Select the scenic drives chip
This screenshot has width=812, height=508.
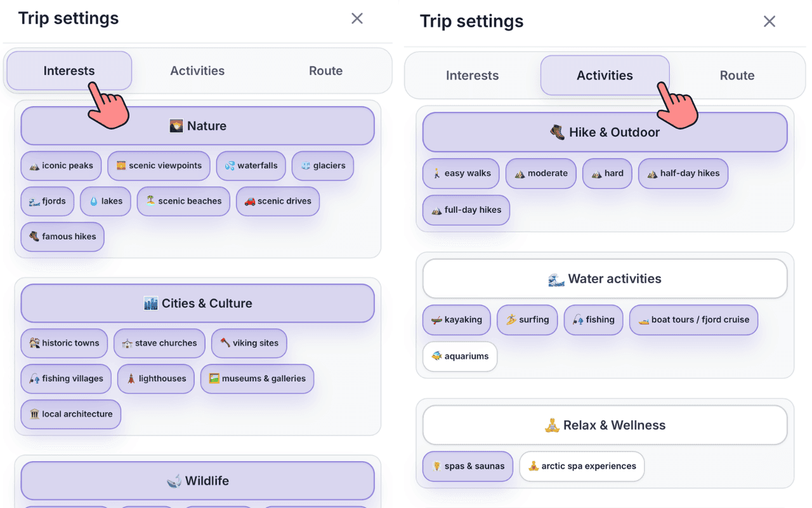coord(278,201)
